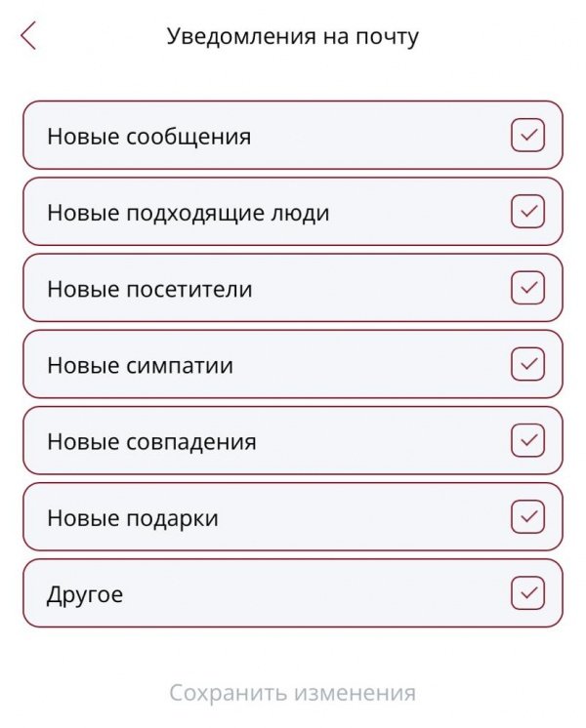Choose the Новые совпадения label text
The image size is (586, 728).
pos(151,441)
